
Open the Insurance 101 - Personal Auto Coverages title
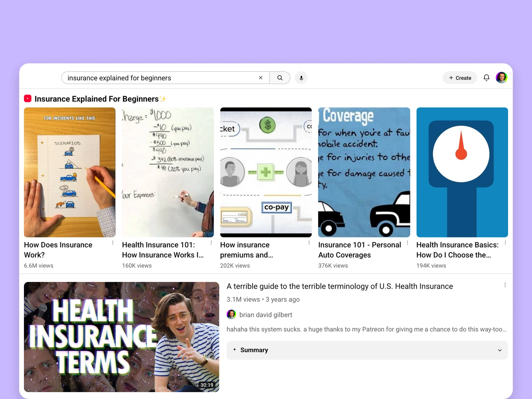(360, 250)
